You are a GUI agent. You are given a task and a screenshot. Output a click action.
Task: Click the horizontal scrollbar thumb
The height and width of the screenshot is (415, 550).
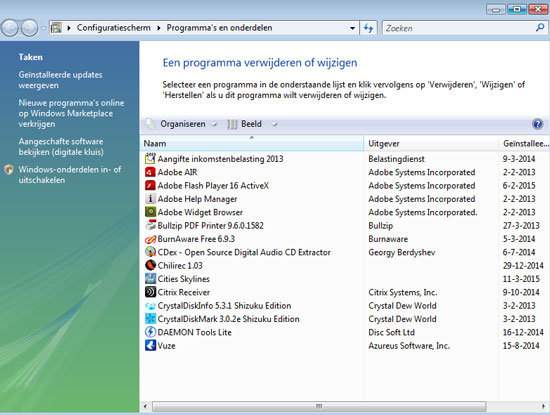[x=319, y=406]
